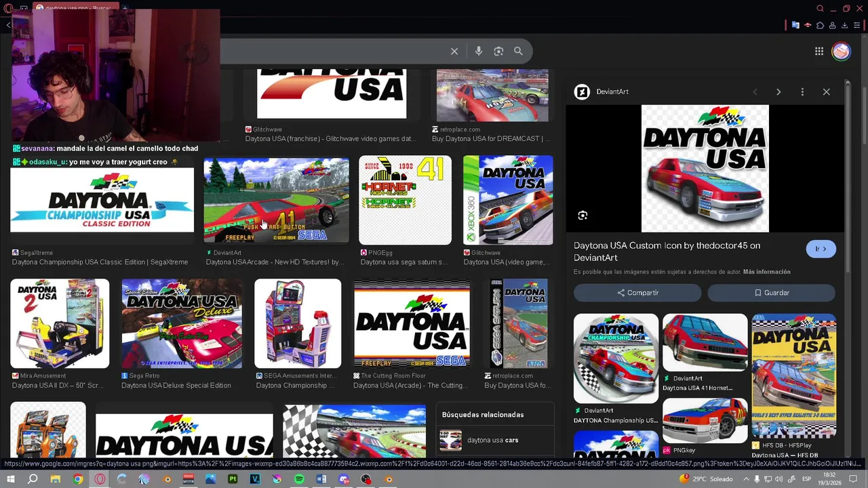This screenshot has width=868, height=488.
Task: Open Microsoft Word from taskbar
Action: tap(321, 479)
